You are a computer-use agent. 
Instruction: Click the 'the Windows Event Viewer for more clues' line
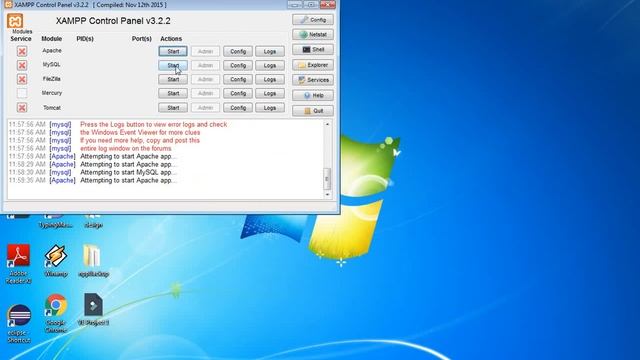click(x=140, y=132)
